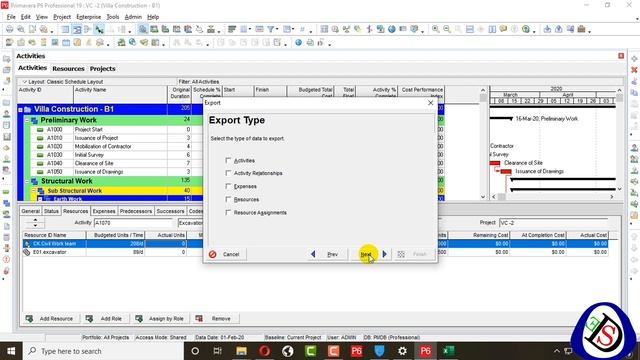Collapse the Villa Construction - B1 group

tap(20, 110)
